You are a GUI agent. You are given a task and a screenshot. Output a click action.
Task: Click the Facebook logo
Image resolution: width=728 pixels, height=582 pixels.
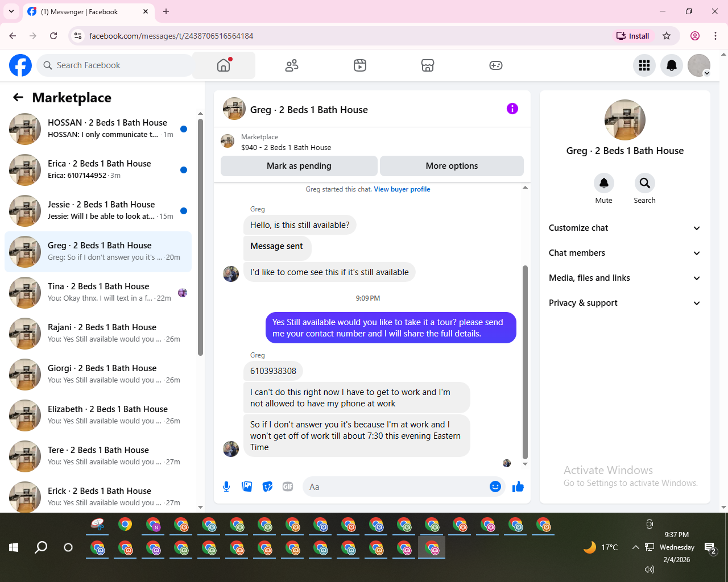pyautogui.click(x=20, y=65)
